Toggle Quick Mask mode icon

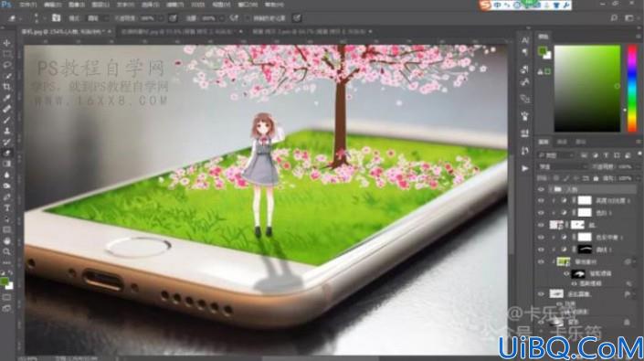pos(6,297)
